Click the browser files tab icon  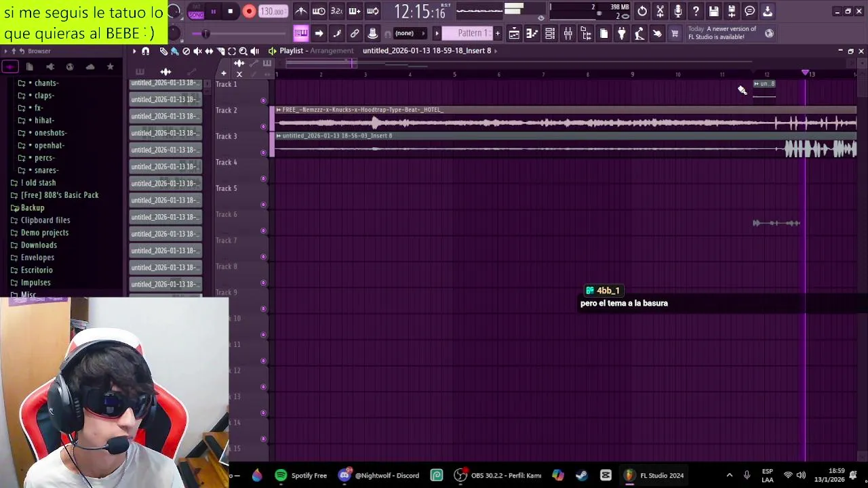[x=29, y=66]
